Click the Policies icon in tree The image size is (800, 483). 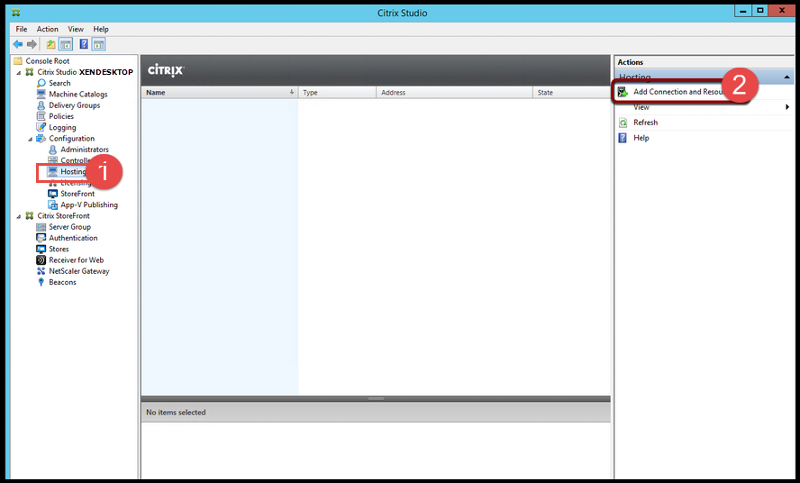[x=41, y=116]
